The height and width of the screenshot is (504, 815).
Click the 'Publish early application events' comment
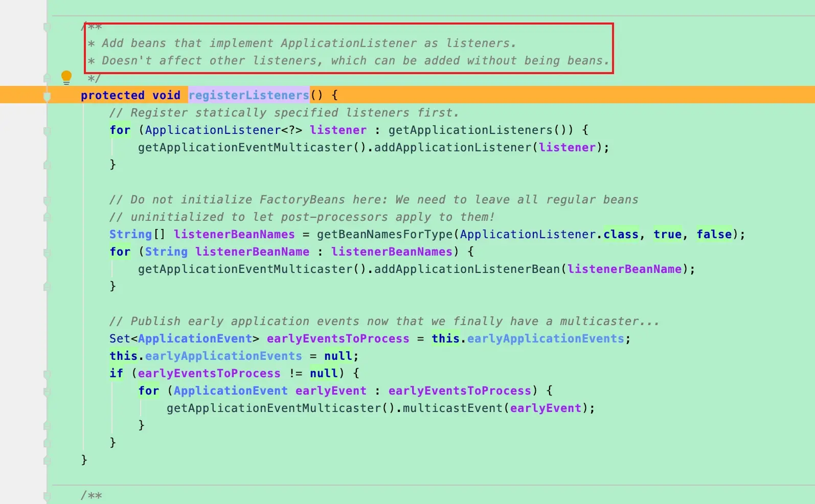[384, 321]
